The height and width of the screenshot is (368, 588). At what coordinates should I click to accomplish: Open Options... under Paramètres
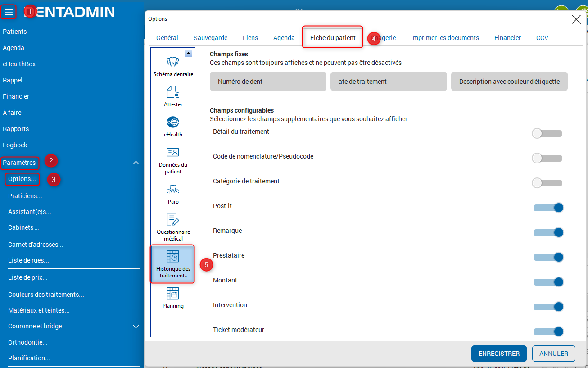click(x=22, y=179)
